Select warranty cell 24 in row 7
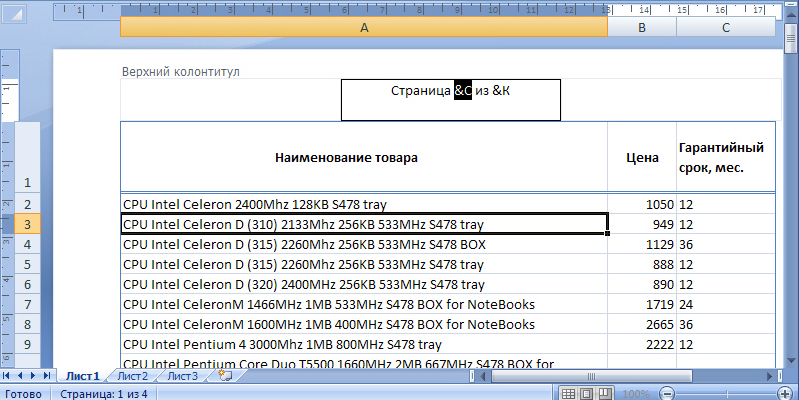 click(x=726, y=304)
